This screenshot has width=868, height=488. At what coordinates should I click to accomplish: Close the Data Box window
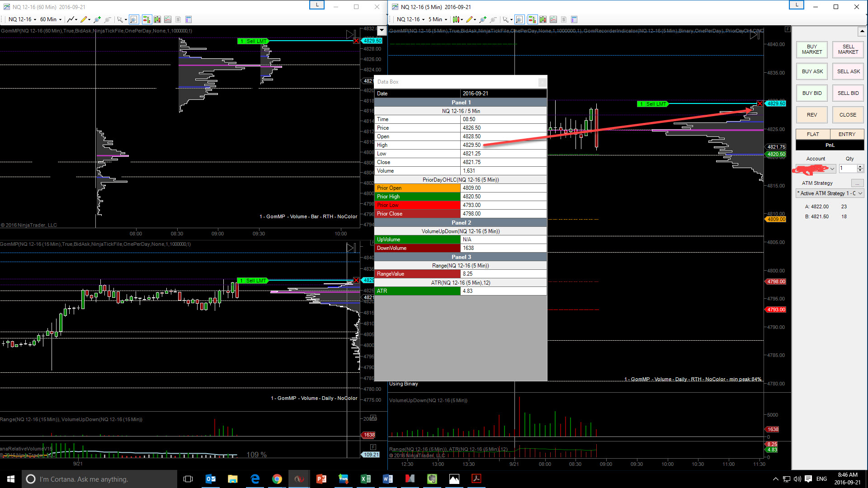pos(542,82)
